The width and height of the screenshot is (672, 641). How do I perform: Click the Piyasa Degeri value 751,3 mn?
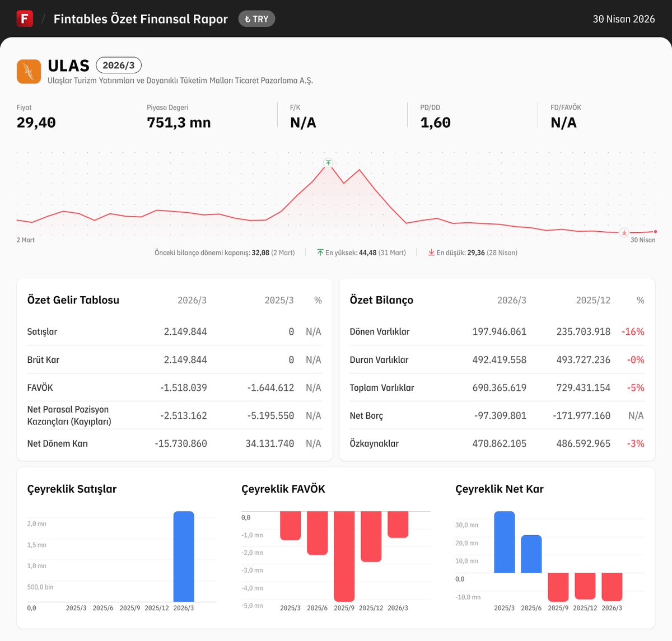[179, 123]
